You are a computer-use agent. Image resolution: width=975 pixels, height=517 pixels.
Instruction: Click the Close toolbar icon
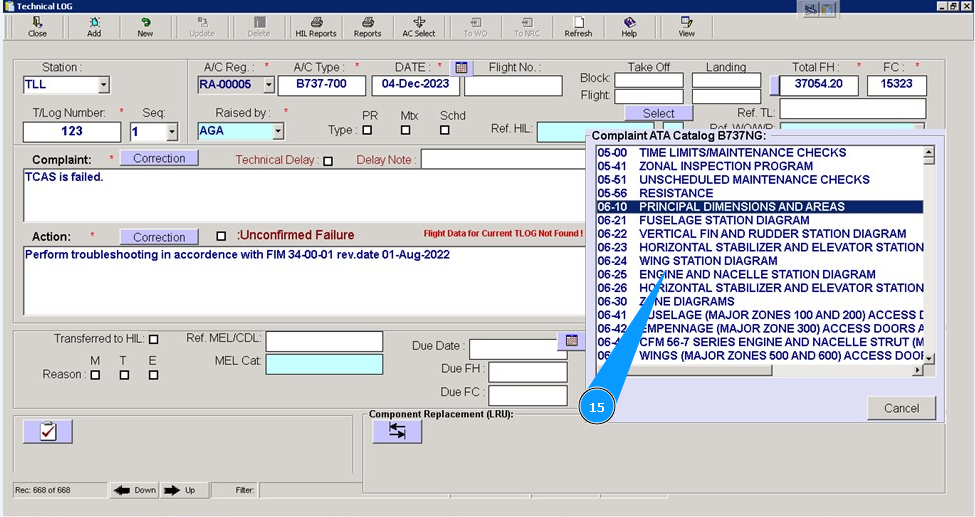pos(37,27)
